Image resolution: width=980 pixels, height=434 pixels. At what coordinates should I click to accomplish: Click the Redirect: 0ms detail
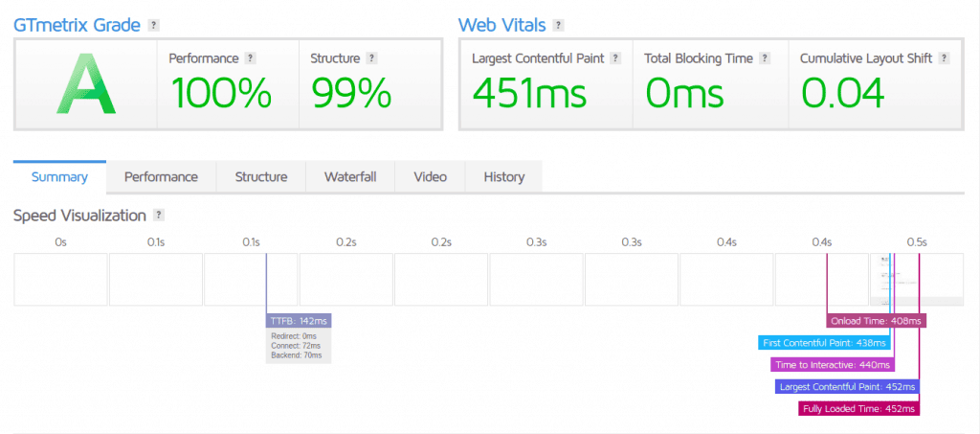tap(294, 336)
